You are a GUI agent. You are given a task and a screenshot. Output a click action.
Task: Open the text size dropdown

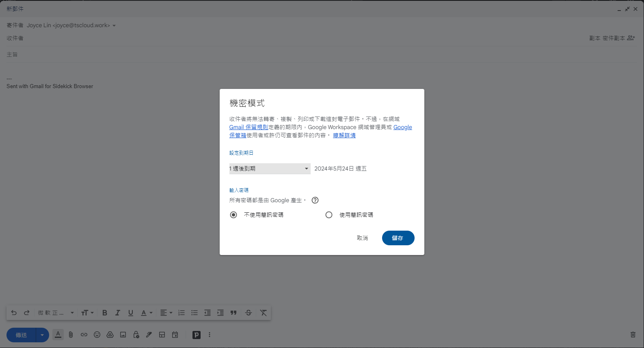point(87,313)
